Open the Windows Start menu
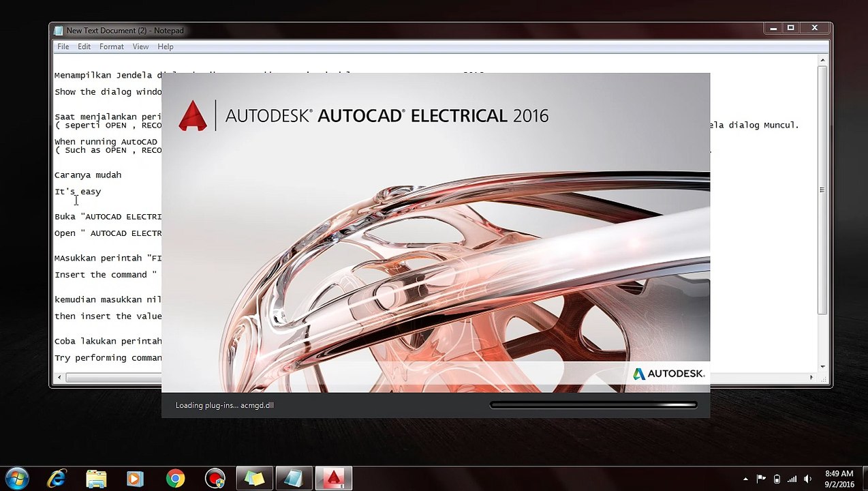The width and height of the screenshot is (868, 491). pos(16,479)
